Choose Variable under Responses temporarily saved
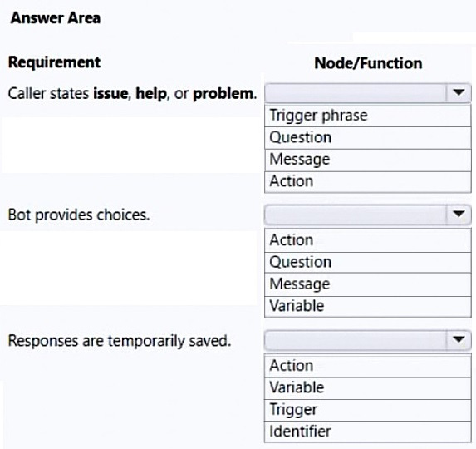The width and height of the screenshot is (476, 449). [x=368, y=388]
